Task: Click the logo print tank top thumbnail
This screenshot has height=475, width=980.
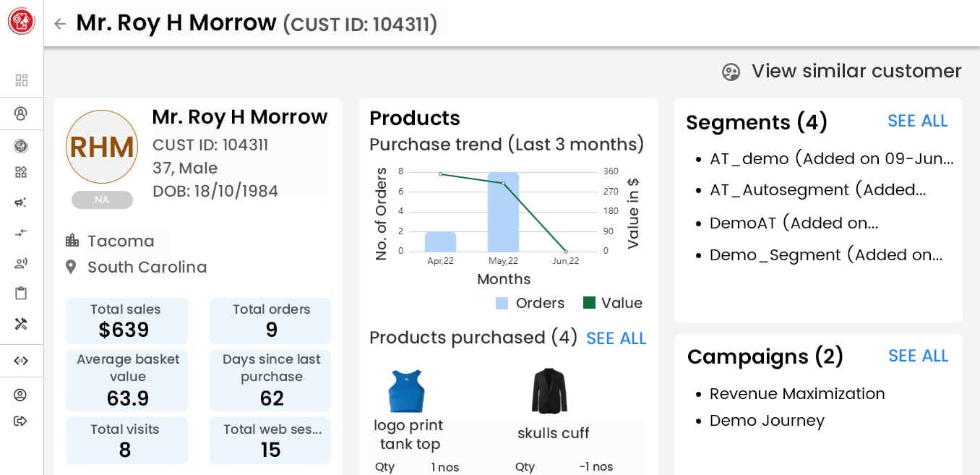Action: click(x=406, y=391)
